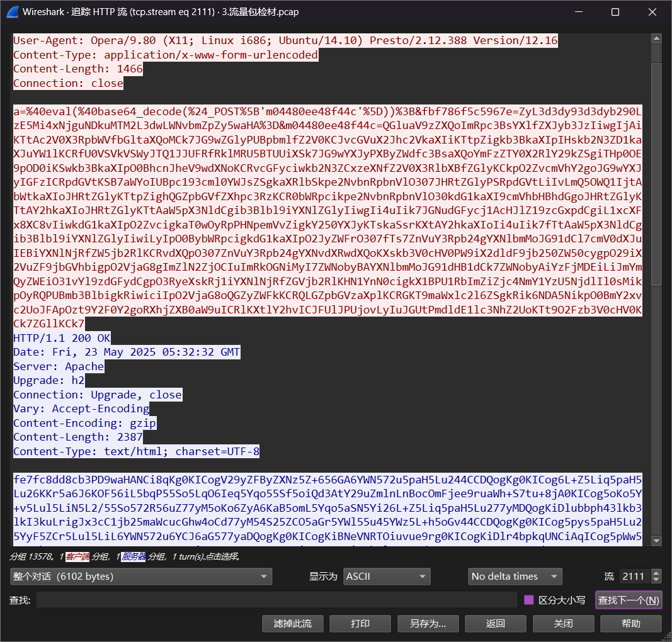Click the Content-Length: 1466 line
672x642 pixels.
click(x=77, y=69)
